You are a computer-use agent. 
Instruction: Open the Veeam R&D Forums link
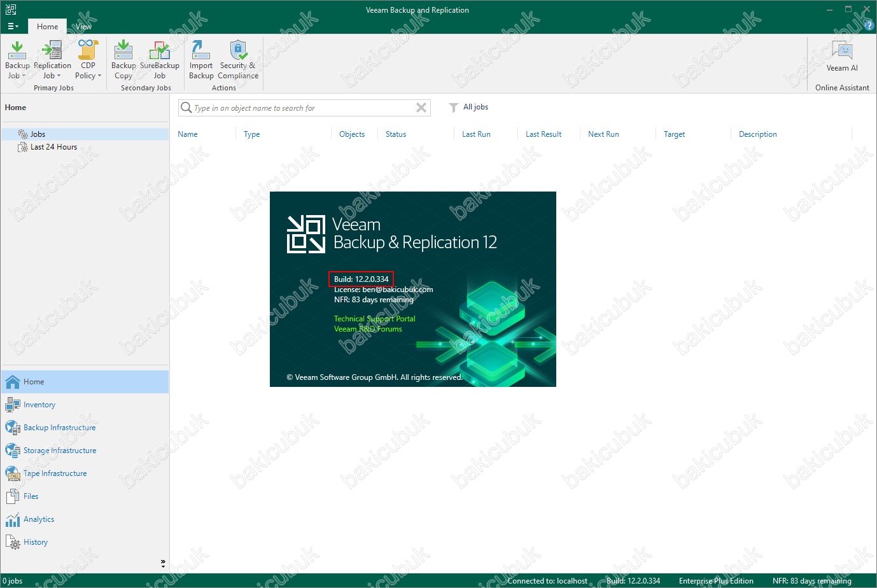pyautogui.click(x=368, y=329)
